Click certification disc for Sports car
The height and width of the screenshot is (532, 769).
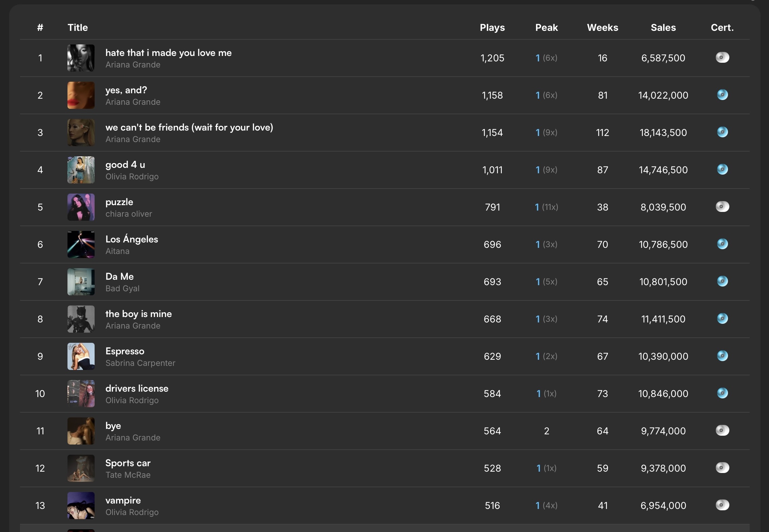722,468
